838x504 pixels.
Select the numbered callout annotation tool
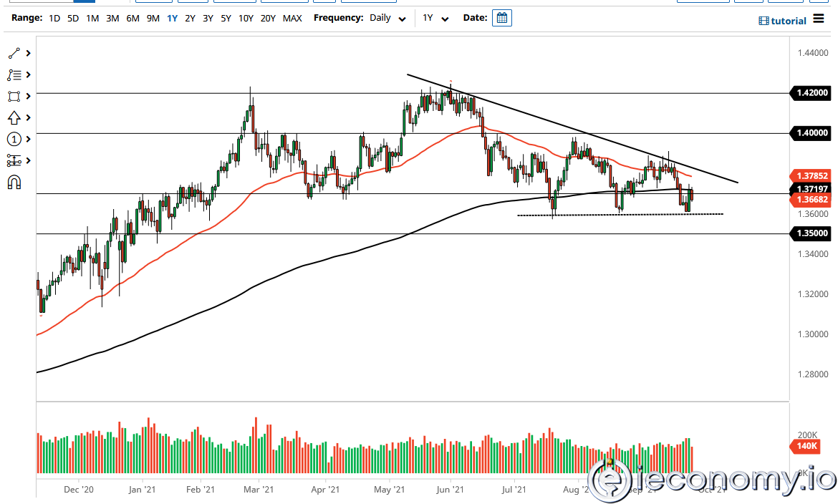13,139
